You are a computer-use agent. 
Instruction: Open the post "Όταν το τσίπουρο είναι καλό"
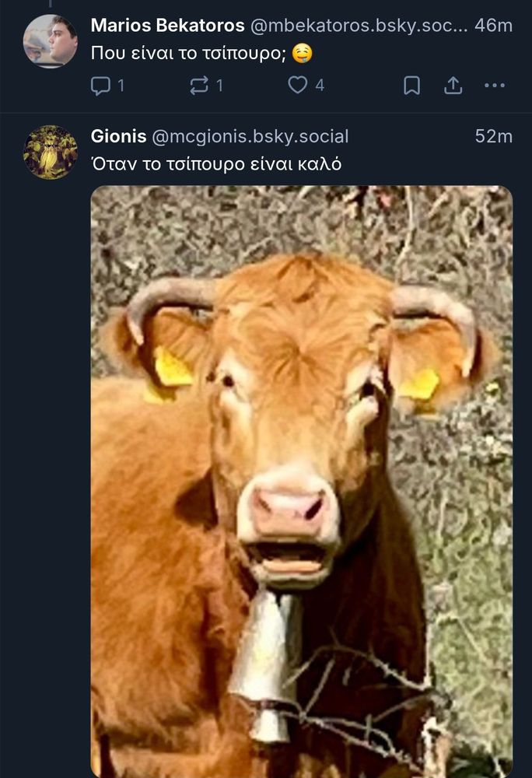tap(216, 163)
